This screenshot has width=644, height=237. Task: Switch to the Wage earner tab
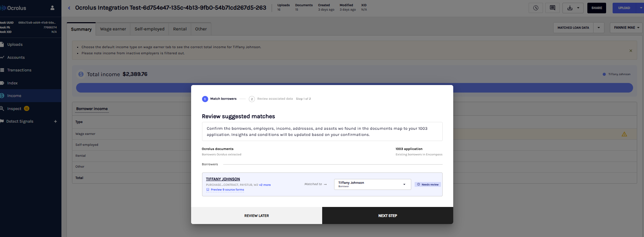[113, 29]
